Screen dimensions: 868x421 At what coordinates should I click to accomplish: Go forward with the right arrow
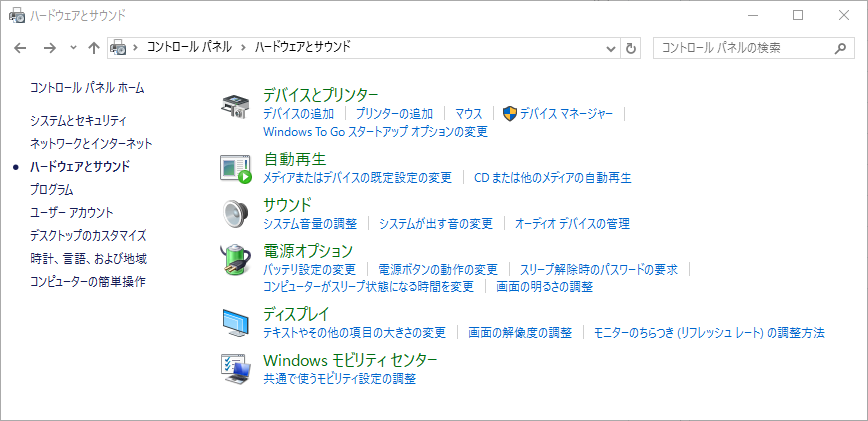pos(50,48)
